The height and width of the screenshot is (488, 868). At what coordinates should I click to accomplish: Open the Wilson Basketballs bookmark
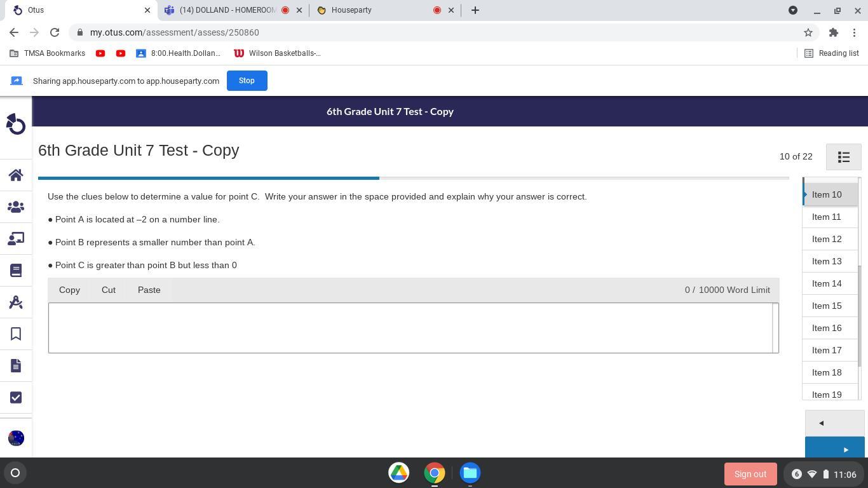[277, 53]
